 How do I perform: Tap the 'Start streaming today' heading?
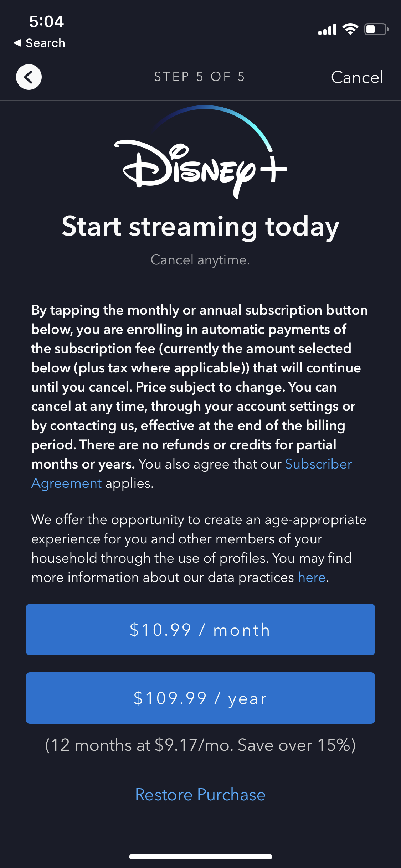200,227
